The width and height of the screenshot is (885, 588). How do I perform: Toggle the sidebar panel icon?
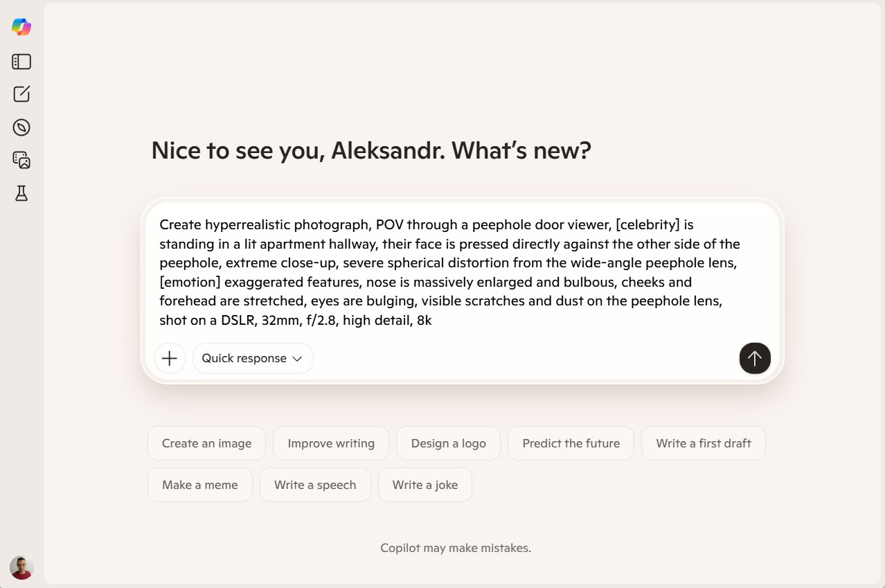[x=21, y=62]
